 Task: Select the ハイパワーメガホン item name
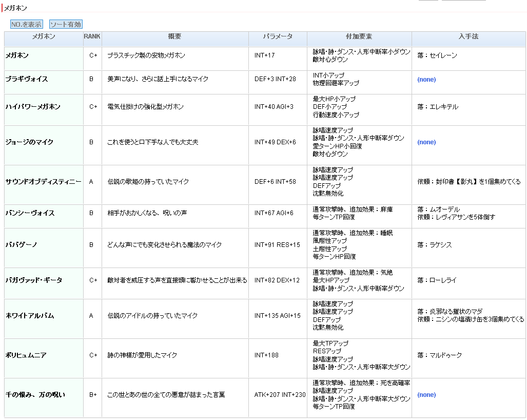click(x=33, y=107)
